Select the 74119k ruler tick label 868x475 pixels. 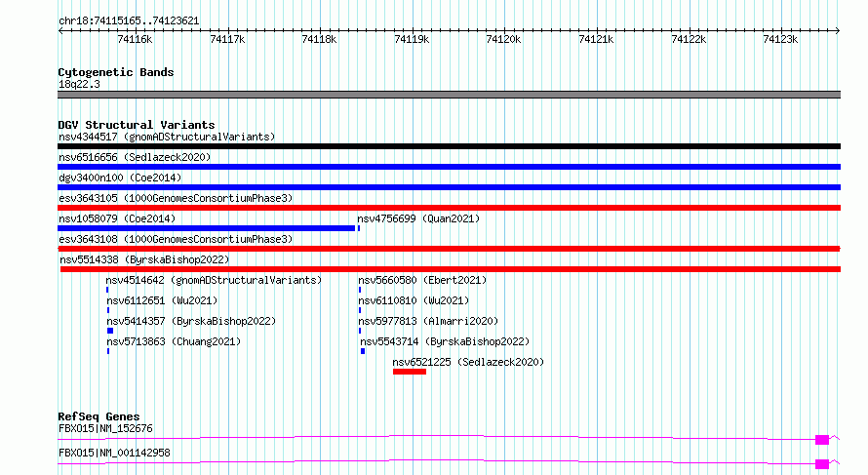(x=412, y=39)
